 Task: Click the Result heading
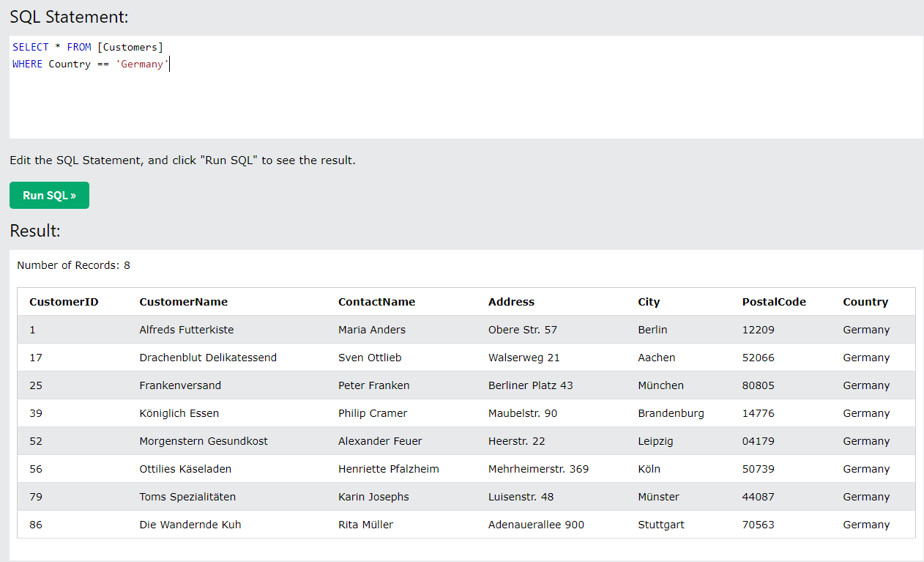pyautogui.click(x=35, y=231)
